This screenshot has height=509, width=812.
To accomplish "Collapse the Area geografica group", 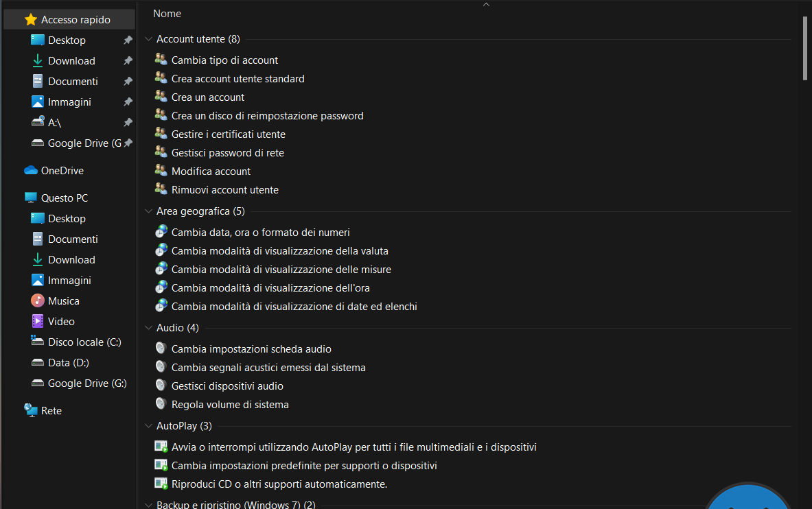I will coord(149,211).
